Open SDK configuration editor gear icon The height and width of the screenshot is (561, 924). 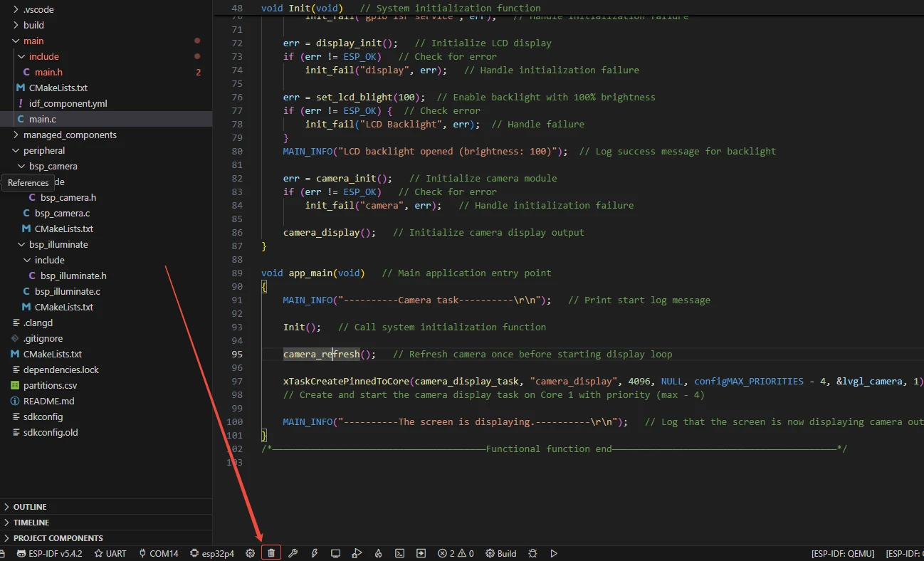pyautogui.click(x=250, y=553)
